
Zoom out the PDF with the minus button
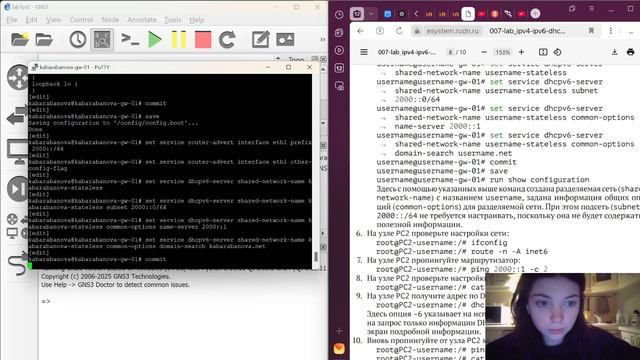tap(484, 52)
